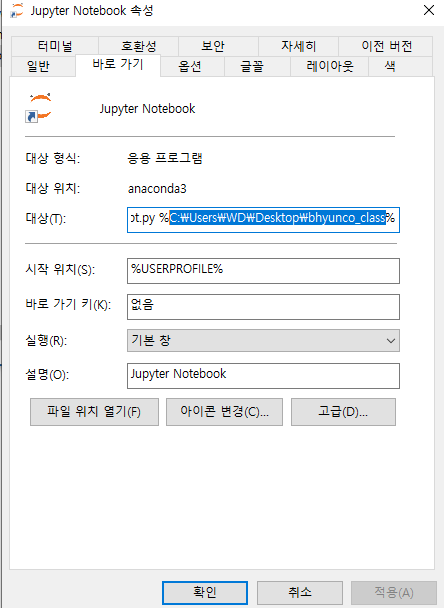Switch to the 호환성 tab
Image resolution: width=444 pixels, height=608 pixels.
click(138, 47)
